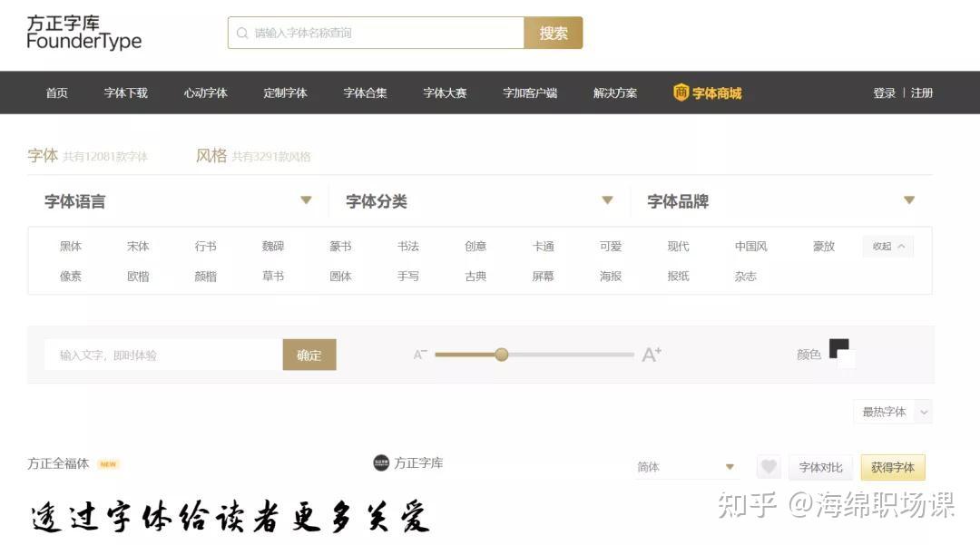This screenshot has height=545, width=980.
Task: Focus the 输入文字 preview text field
Action: pos(163,355)
